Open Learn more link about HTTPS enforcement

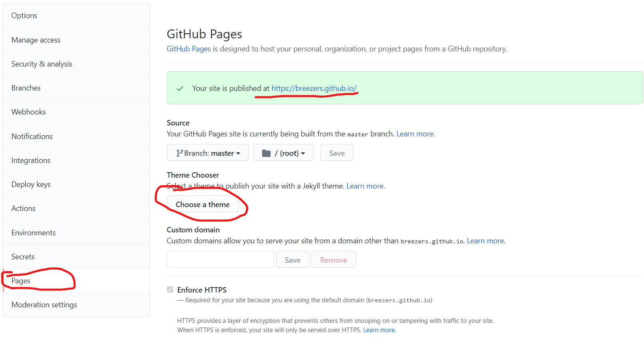tap(379, 330)
